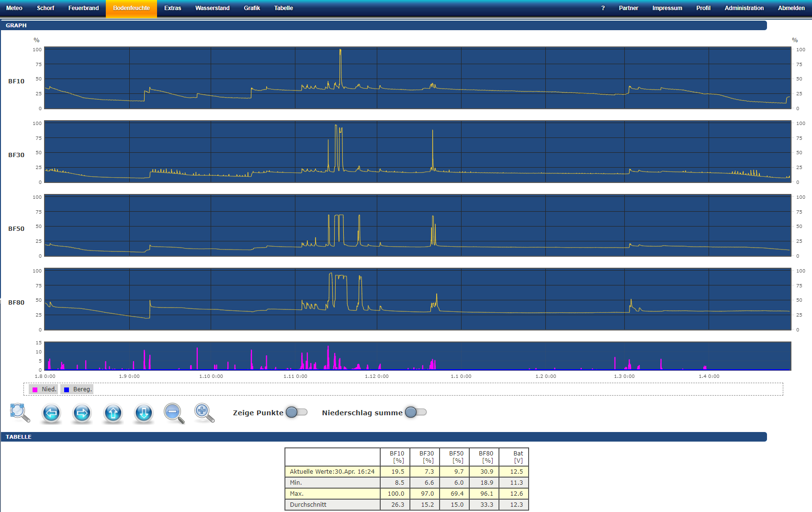The image size is (812, 512).
Task: Go to the Administration page
Action: click(744, 8)
